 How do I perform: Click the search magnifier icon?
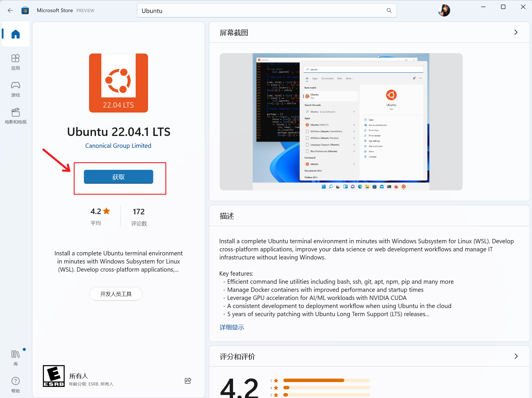point(389,10)
